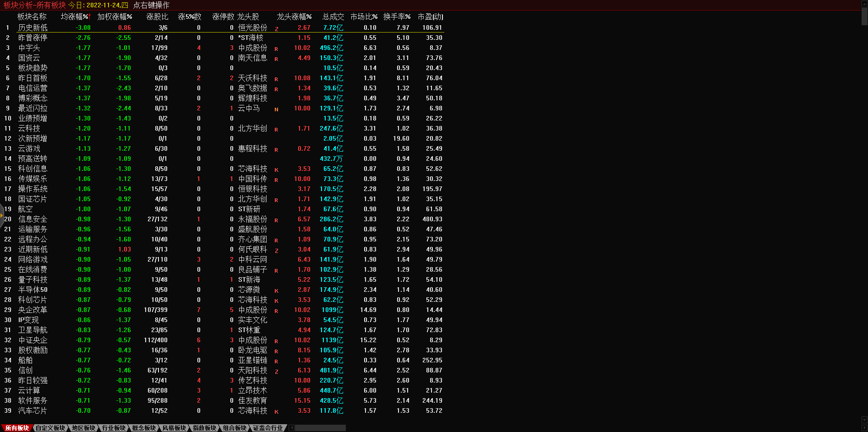Select the 证监会行业 tab

coord(268,428)
